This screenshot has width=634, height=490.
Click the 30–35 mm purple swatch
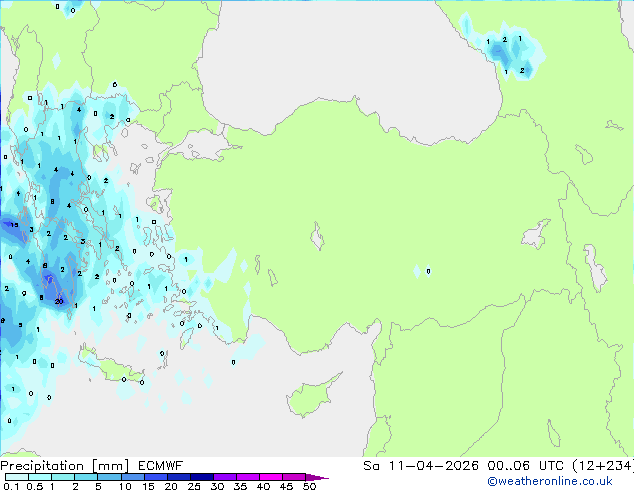(224, 477)
